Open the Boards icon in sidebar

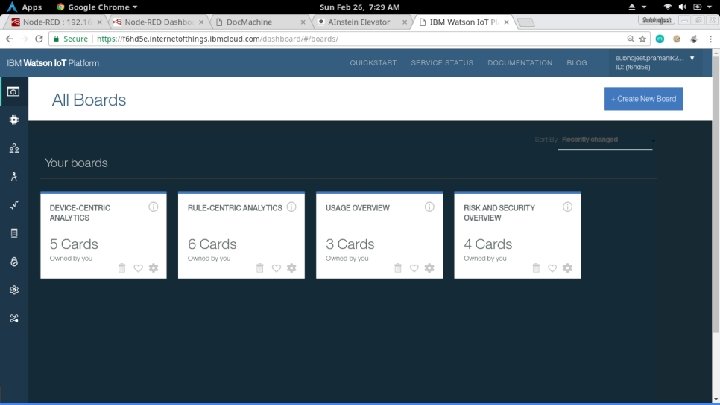[x=13, y=91]
